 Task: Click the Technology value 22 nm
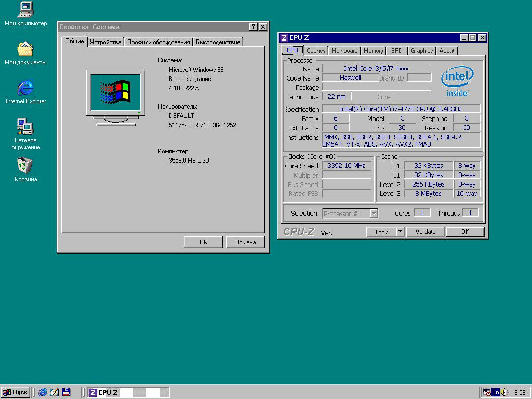pos(337,96)
